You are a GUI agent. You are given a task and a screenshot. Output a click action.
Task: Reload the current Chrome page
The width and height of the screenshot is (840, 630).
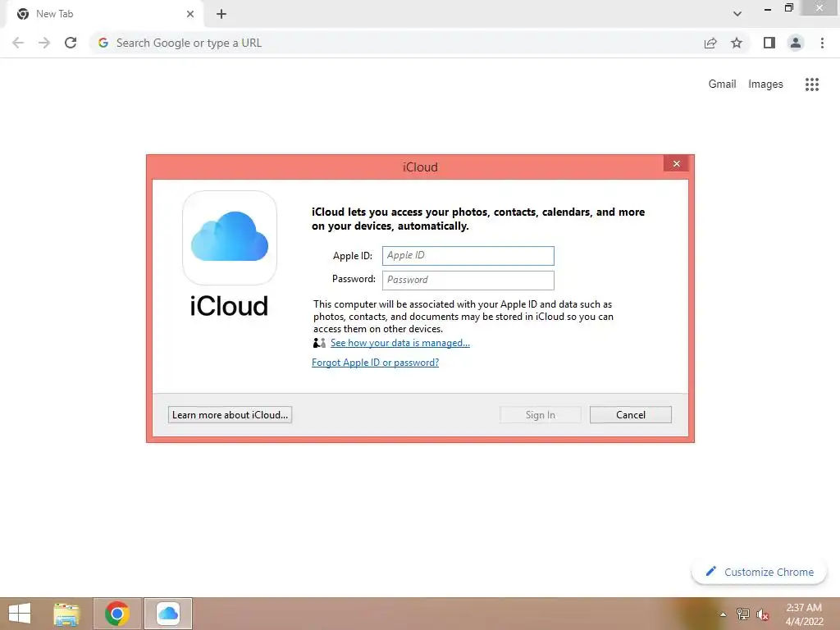click(x=71, y=43)
